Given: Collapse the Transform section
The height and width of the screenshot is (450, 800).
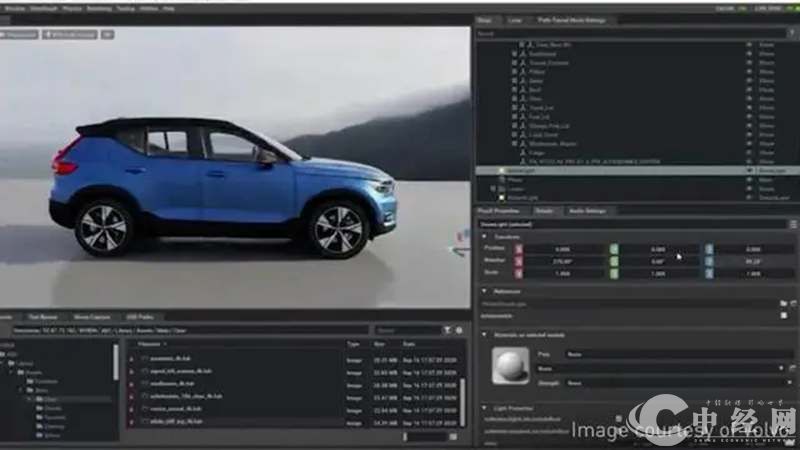Looking at the screenshot, I should click(x=485, y=236).
